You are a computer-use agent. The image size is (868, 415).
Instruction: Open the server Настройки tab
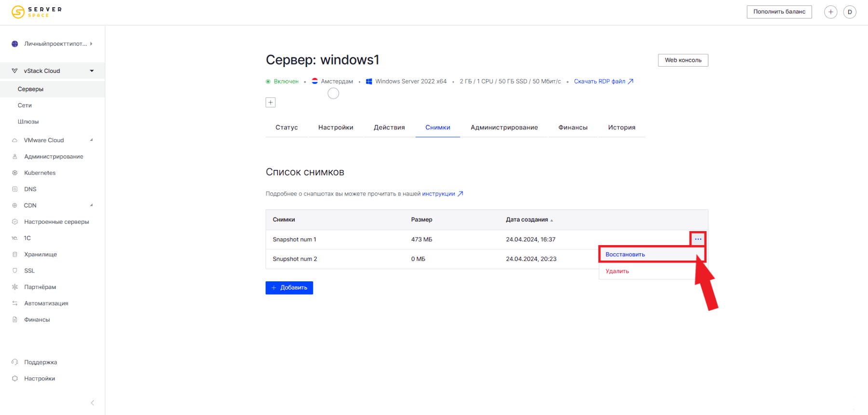[x=336, y=127]
